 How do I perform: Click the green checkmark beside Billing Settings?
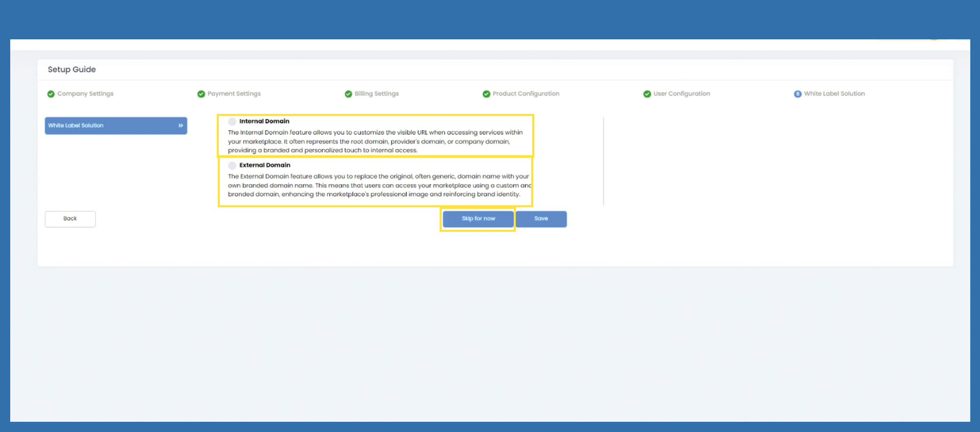tap(348, 94)
